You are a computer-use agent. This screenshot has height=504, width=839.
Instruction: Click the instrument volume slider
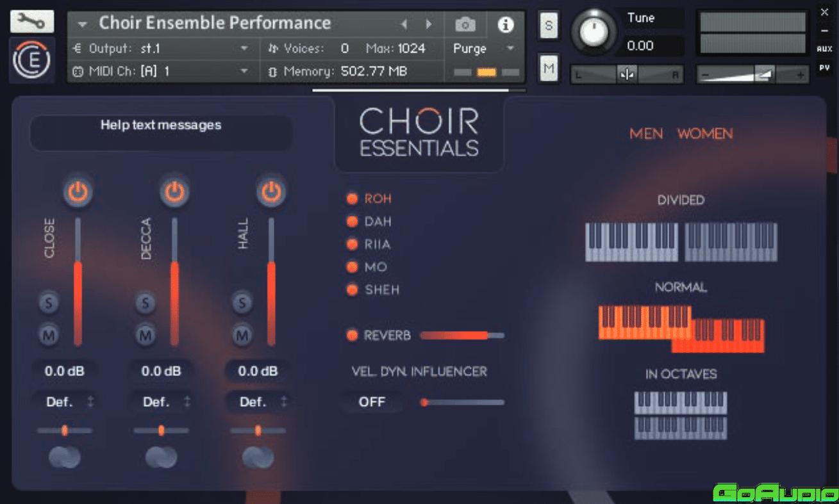(753, 74)
